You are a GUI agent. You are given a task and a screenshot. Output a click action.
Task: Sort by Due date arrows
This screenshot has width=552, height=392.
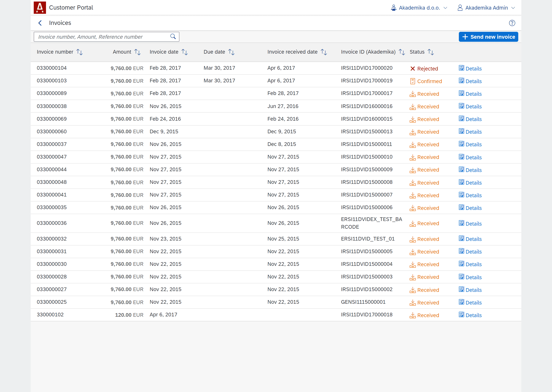231,52
